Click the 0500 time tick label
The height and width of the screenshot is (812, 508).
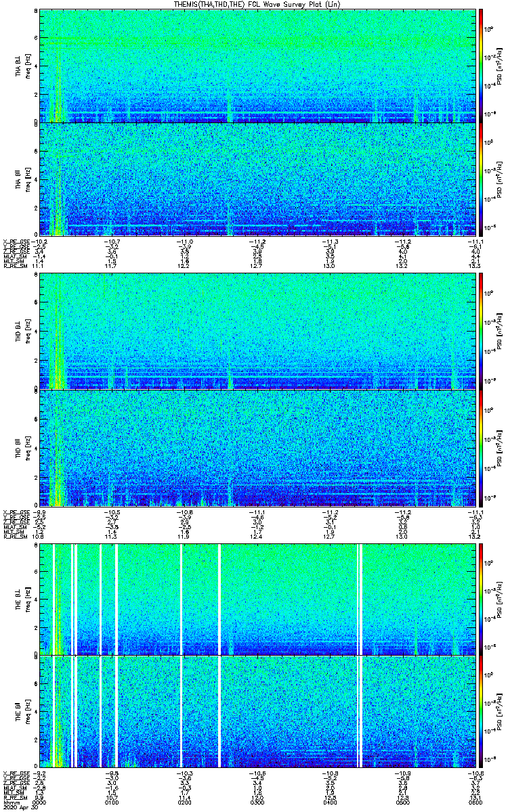pyautogui.click(x=402, y=803)
